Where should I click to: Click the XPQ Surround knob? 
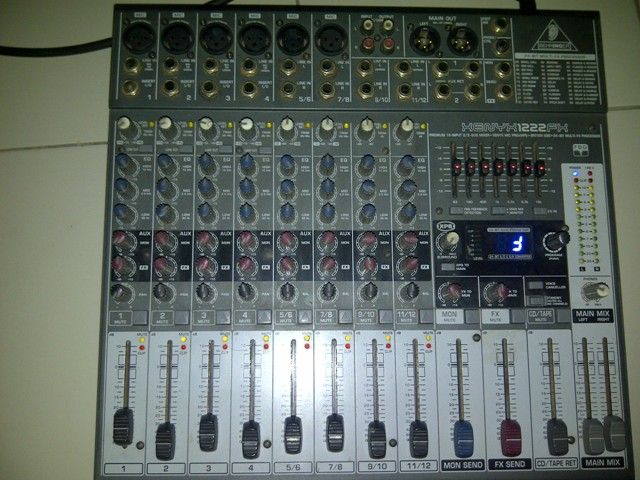tap(449, 242)
